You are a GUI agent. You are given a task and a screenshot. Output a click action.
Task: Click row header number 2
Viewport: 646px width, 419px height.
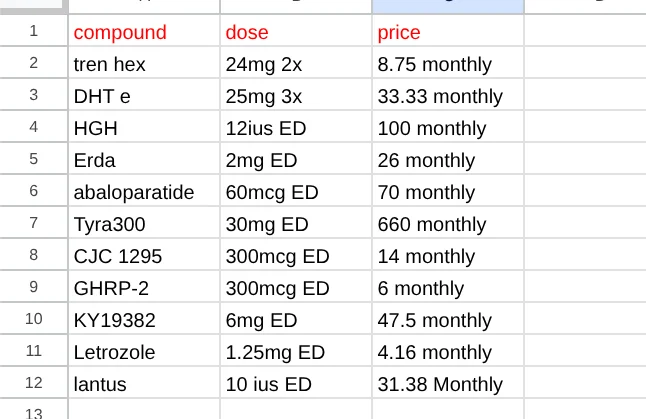[33, 63]
